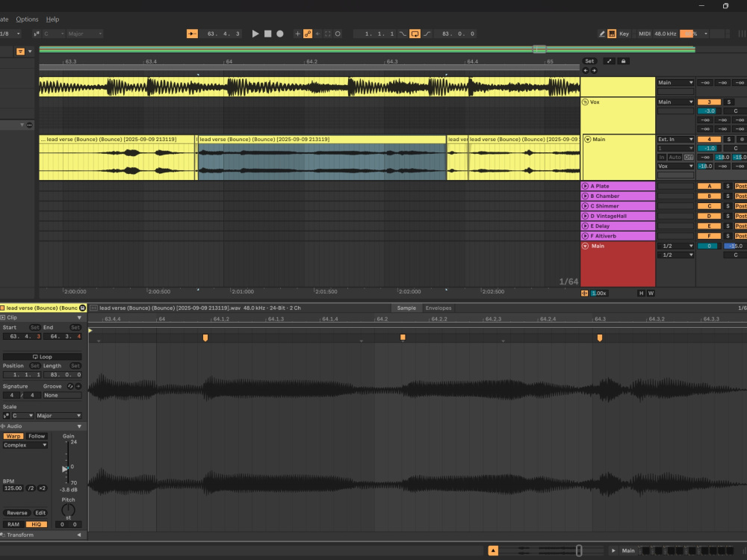
Task: Open the upper master 1/2 cue out dropdown
Action: (x=675, y=246)
